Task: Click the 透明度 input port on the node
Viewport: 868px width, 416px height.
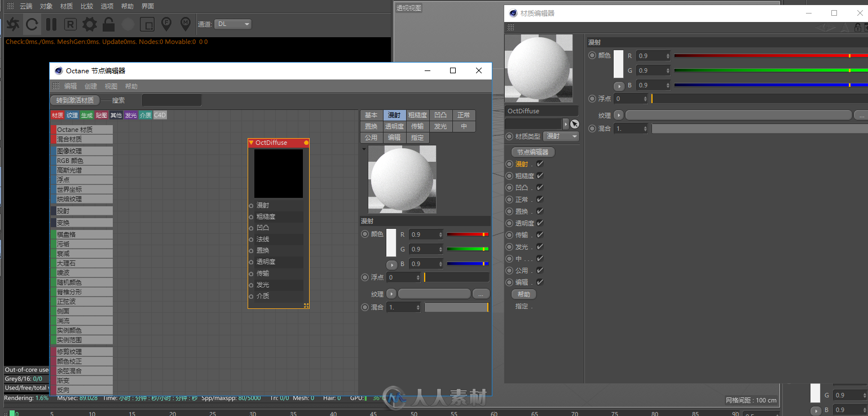Action: (252, 262)
